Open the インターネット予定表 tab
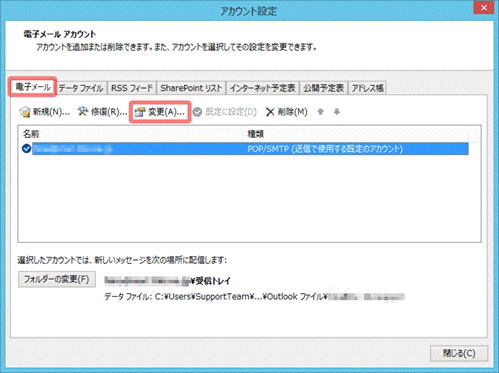Image resolution: width=499 pixels, height=373 pixels. (x=263, y=88)
